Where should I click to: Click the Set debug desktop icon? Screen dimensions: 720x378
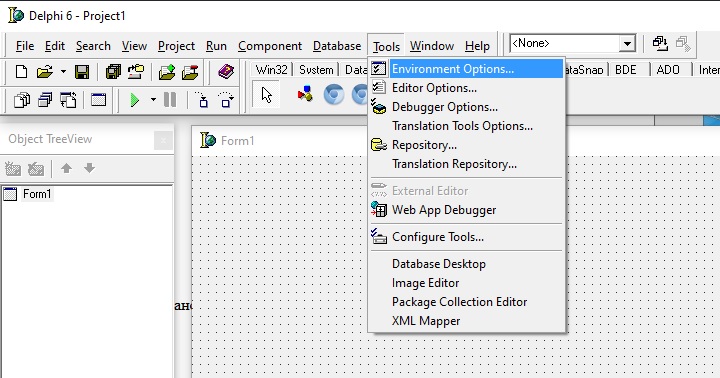click(x=683, y=44)
